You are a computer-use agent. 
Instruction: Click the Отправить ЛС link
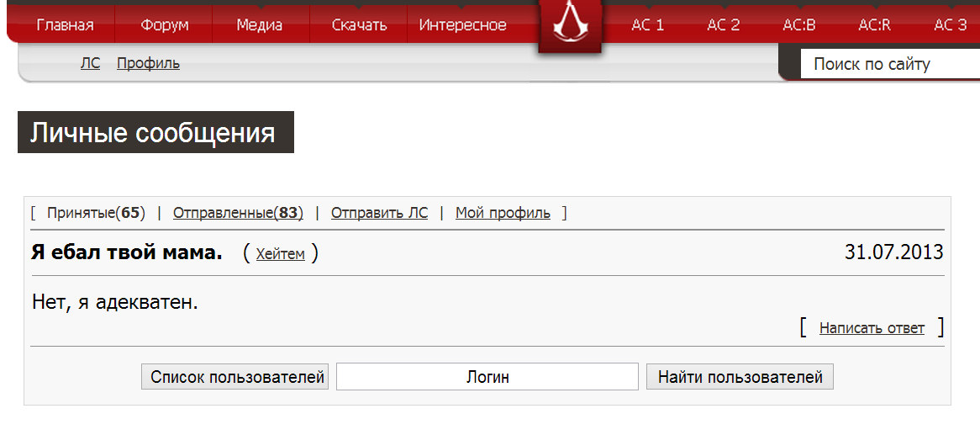click(379, 214)
